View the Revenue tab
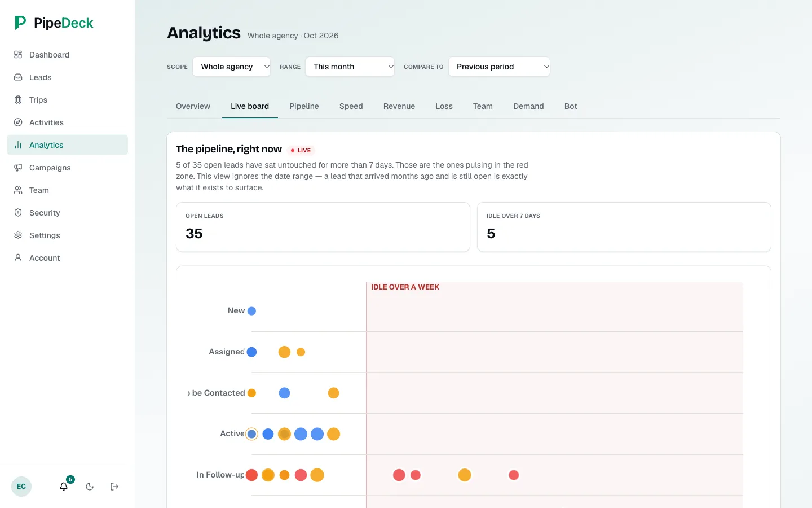The height and width of the screenshot is (508, 812). 399,106
